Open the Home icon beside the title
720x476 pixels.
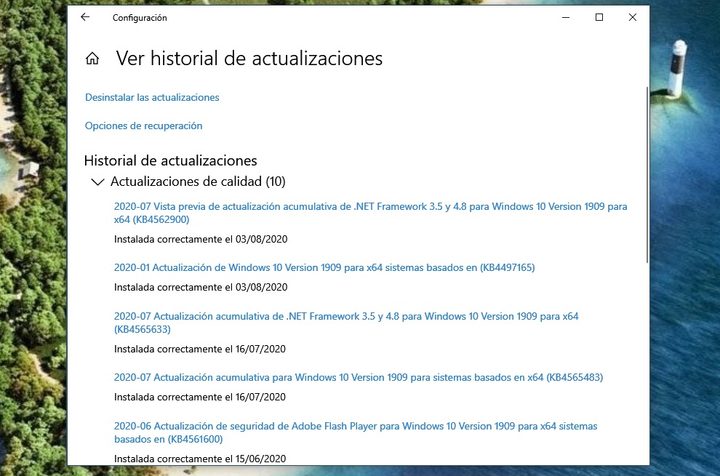point(92,58)
